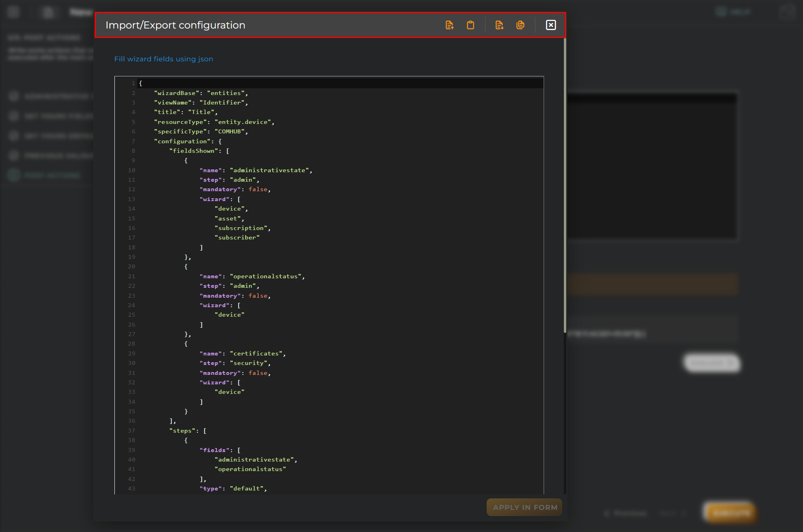Click the export-to-file icon with down arrow

(499, 25)
